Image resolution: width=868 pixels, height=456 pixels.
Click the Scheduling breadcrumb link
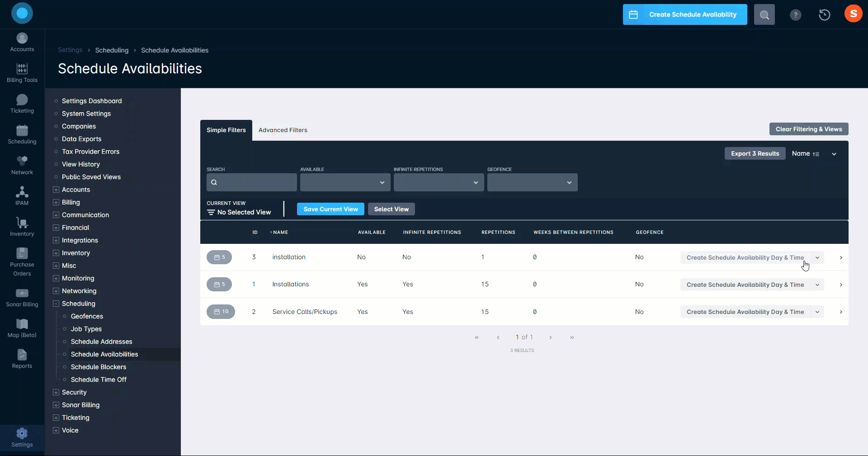pyautogui.click(x=112, y=50)
